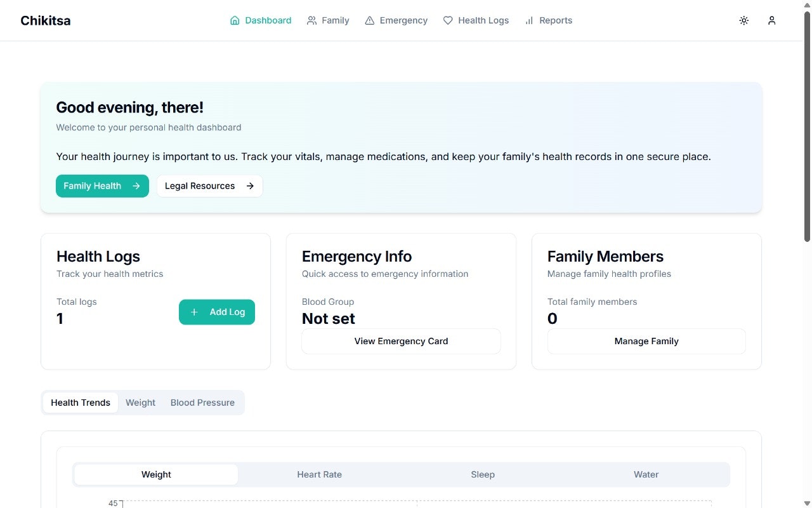The height and width of the screenshot is (508, 812).
Task: Switch chart to Water tab
Action: coord(646,474)
